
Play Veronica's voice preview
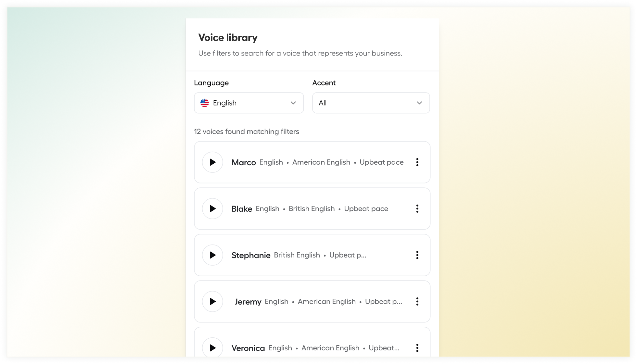[212, 348]
